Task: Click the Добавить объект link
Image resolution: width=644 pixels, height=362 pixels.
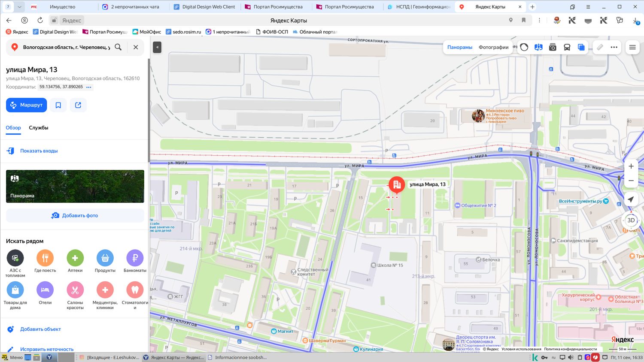Action: click(40, 329)
